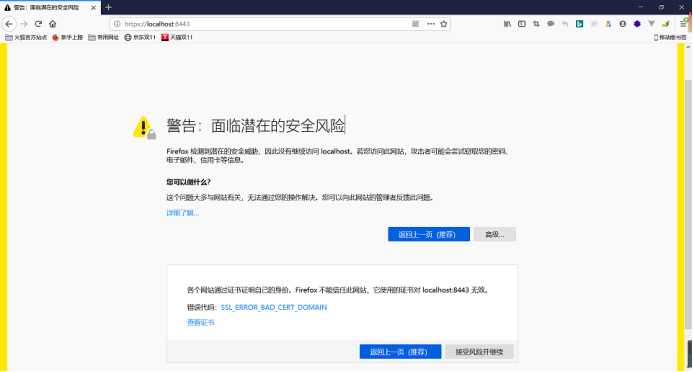693x372 pixels.
Task: Close the security warning tab
Action: coord(93,8)
